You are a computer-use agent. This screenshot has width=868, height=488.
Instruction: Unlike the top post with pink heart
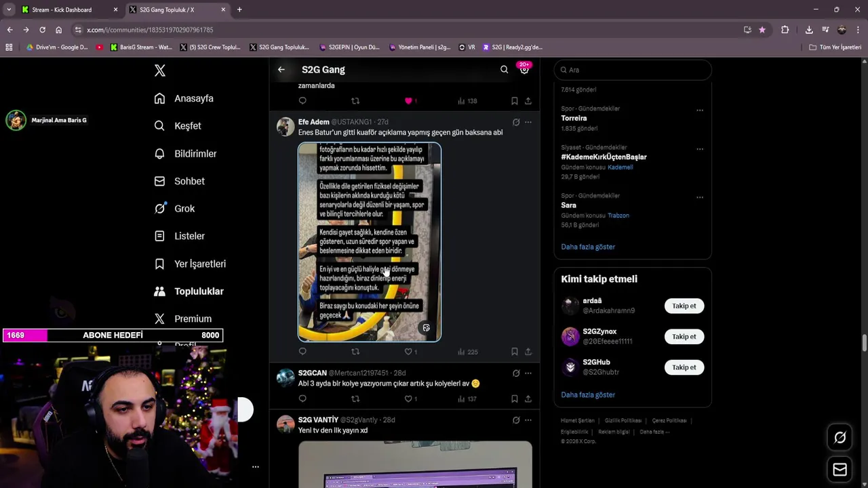pos(410,101)
